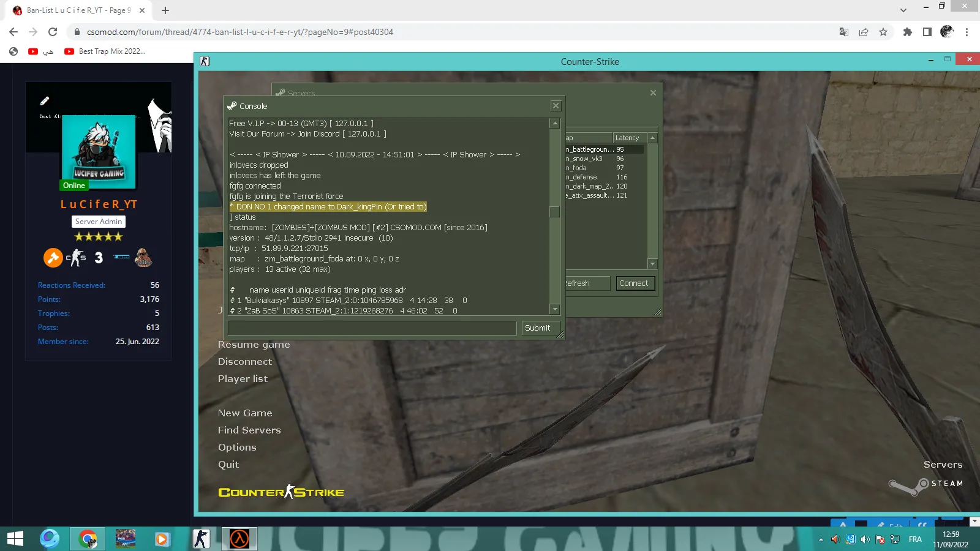Sort server list by Latency column

[630, 138]
